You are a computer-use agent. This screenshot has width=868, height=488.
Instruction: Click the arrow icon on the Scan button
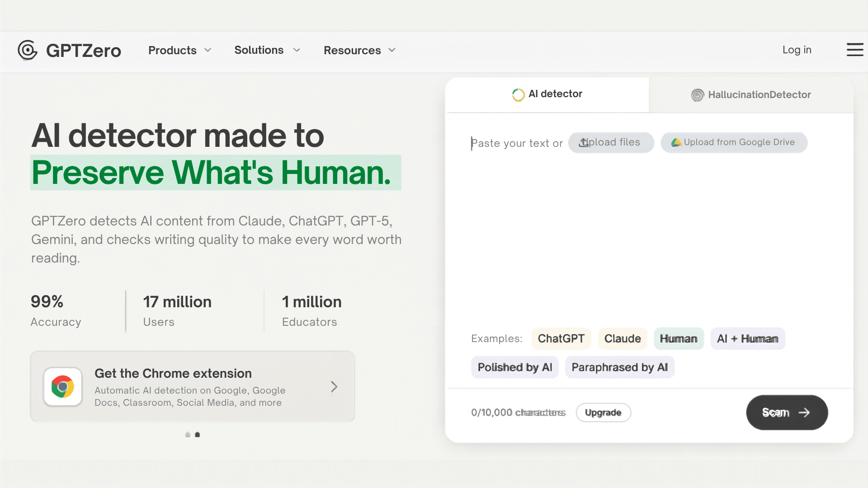(804, 413)
